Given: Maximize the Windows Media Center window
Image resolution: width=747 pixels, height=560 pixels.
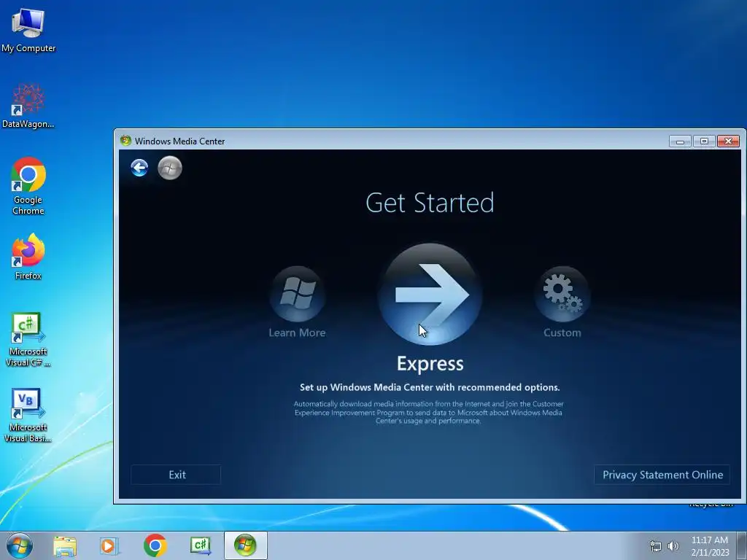Looking at the screenshot, I should 704,141.
